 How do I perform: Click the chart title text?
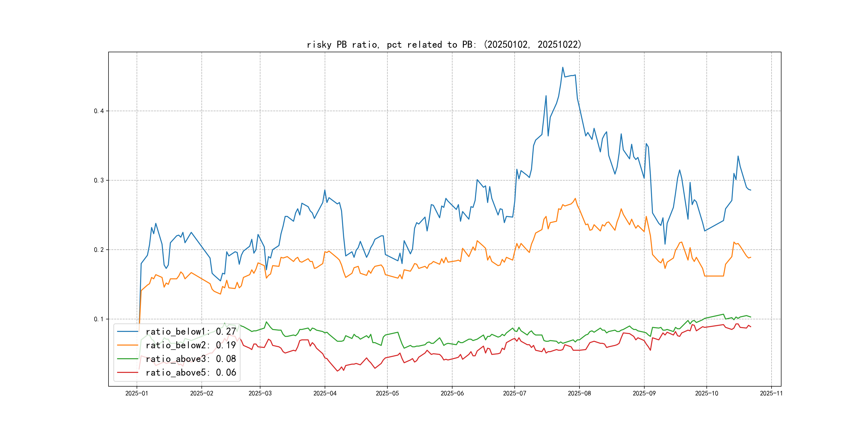(444, 44)
